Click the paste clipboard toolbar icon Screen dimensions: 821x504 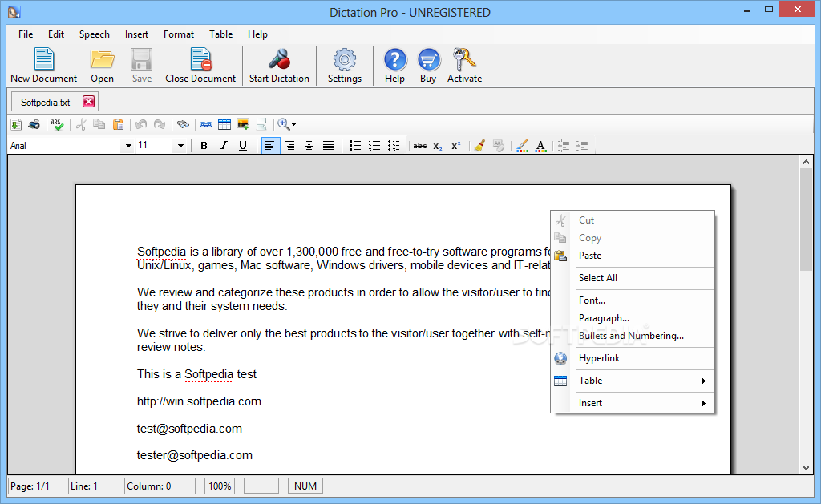tap(119, 124)
